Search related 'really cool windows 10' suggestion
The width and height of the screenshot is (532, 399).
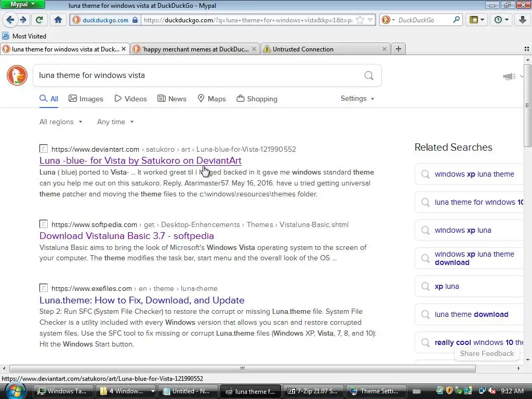pos(470,343)
